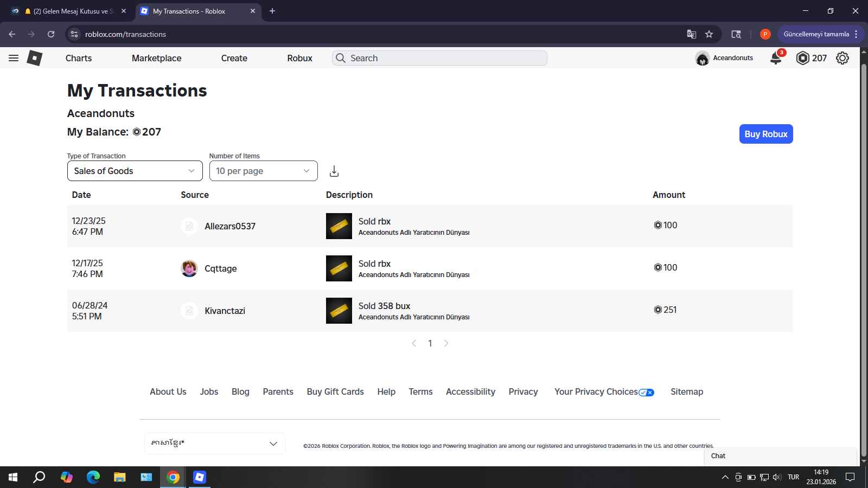The image size is (868, 488).
Task: Open the Type of Transaction dropdown
Action: click(x=135, y=171)
